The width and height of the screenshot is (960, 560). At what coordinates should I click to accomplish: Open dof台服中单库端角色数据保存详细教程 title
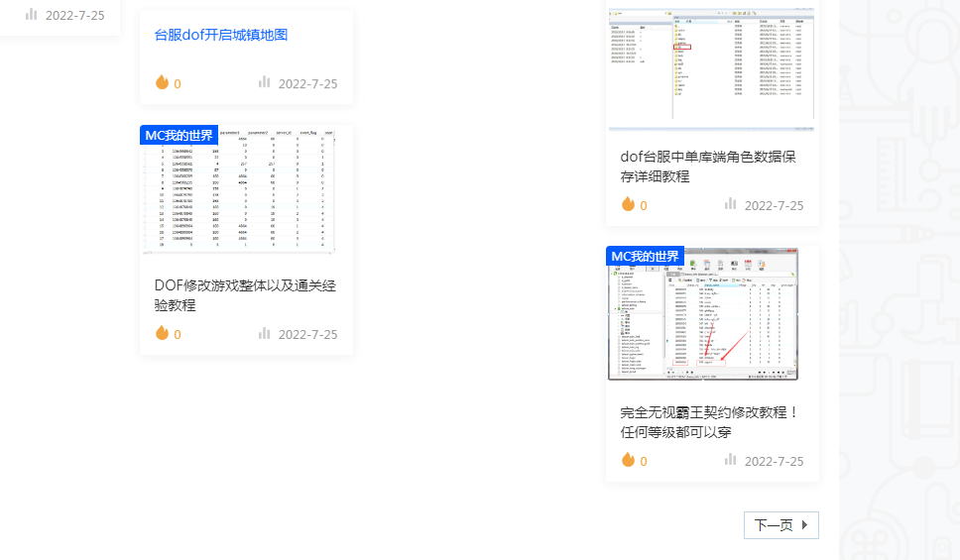pos(708,167)
